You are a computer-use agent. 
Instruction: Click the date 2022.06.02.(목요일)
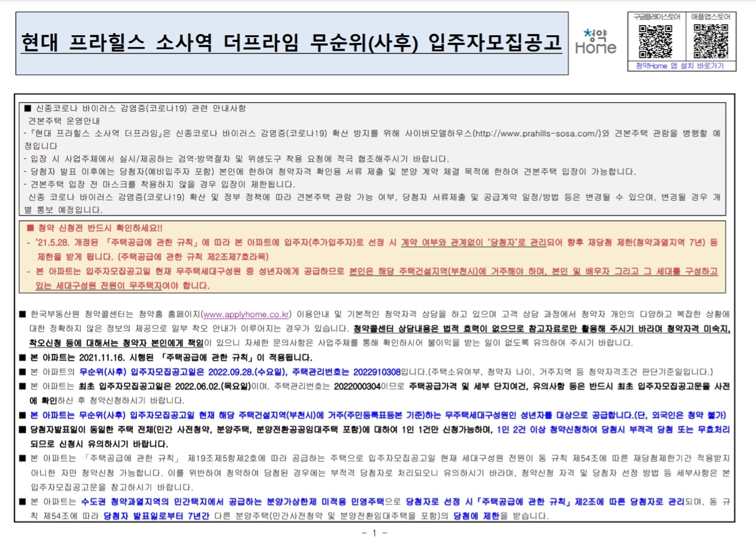pos(213,386)
